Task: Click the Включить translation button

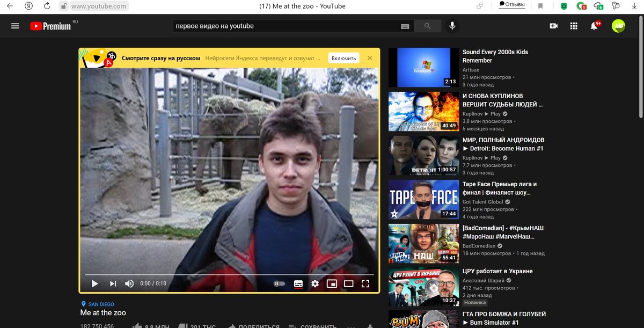Action: [x=343, y=58]
